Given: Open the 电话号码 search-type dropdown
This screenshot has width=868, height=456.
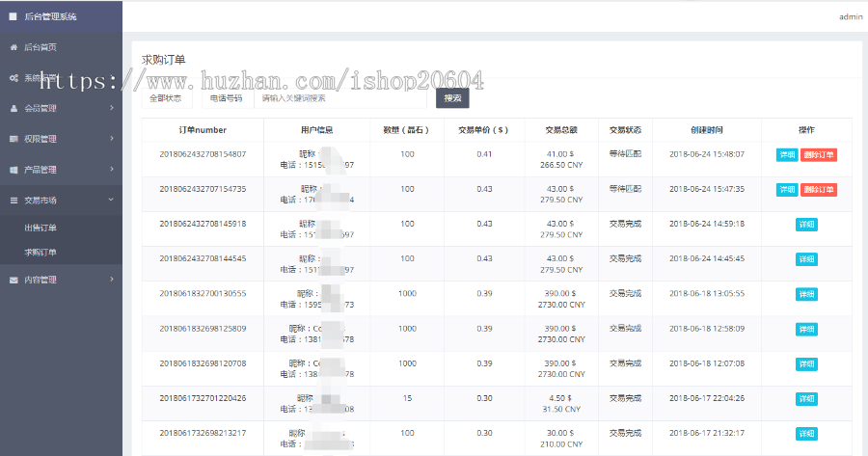Looking at the screenshot, I should pos(228,98).
